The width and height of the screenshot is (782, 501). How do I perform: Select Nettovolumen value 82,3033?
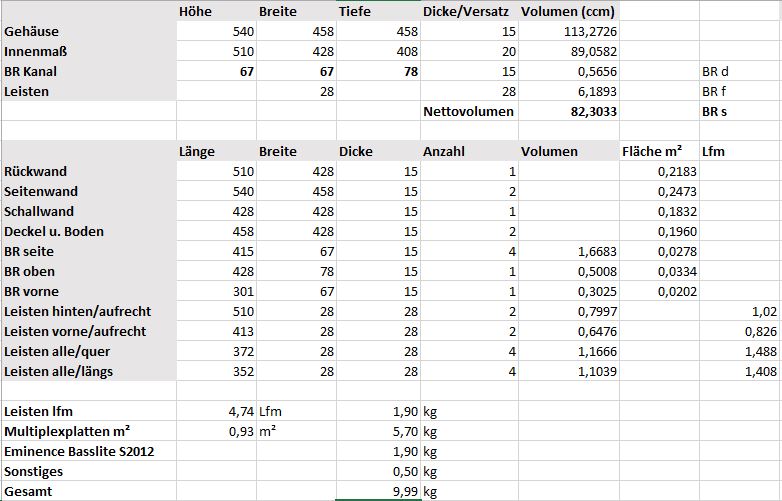(569, 111)
